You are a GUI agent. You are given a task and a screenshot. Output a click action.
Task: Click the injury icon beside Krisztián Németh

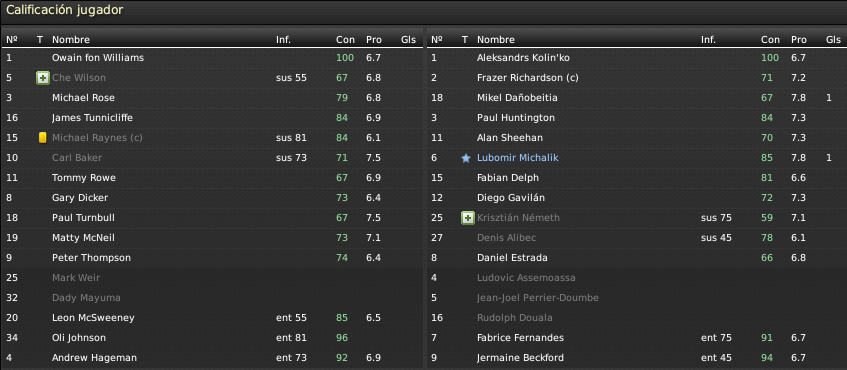(x=467, y=218)
